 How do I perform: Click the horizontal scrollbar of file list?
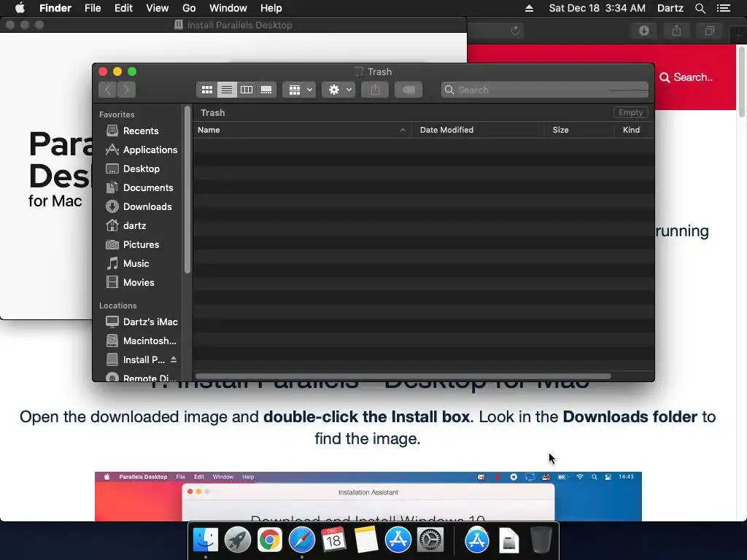click(403, 376)
